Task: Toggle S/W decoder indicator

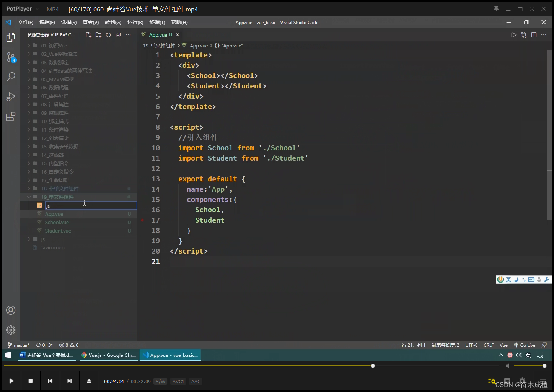Action: coord(160,381)
